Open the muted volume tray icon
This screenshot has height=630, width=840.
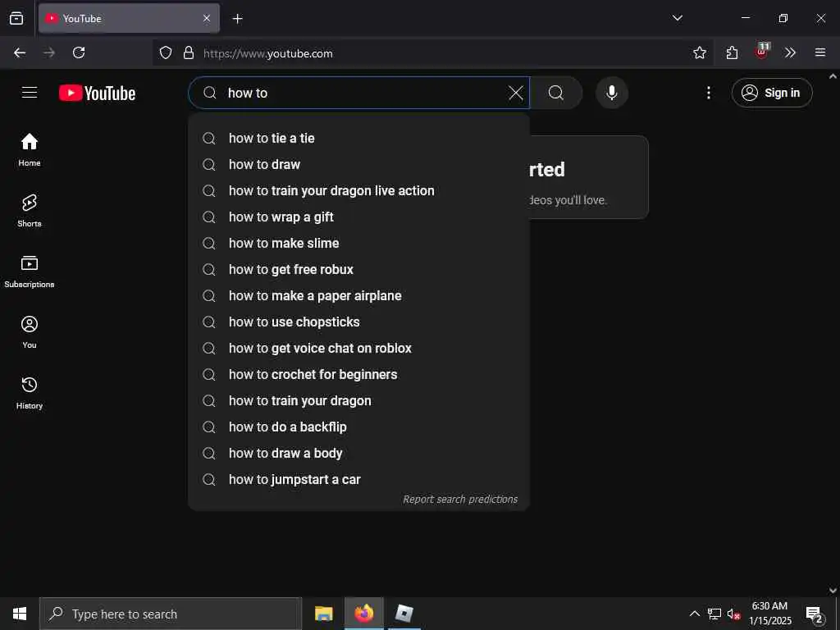coord(733,614)
